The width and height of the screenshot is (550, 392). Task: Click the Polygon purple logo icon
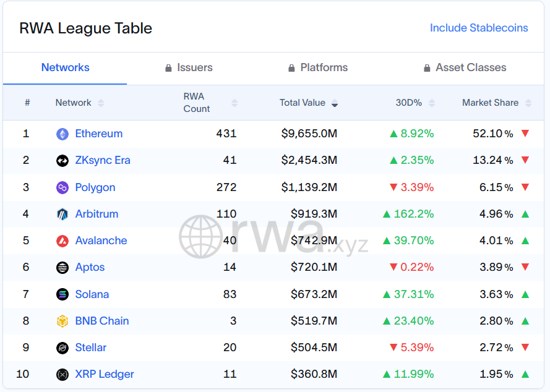pyautogui.click(x=62, y=187)
